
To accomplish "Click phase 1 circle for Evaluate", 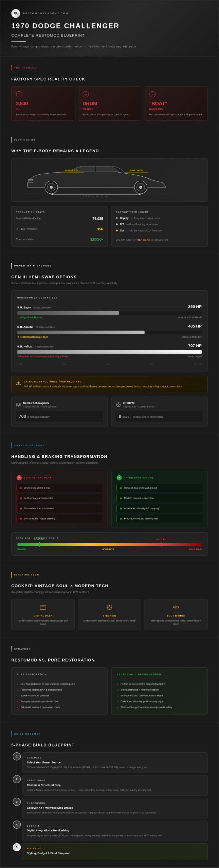I will click(17, 756).
